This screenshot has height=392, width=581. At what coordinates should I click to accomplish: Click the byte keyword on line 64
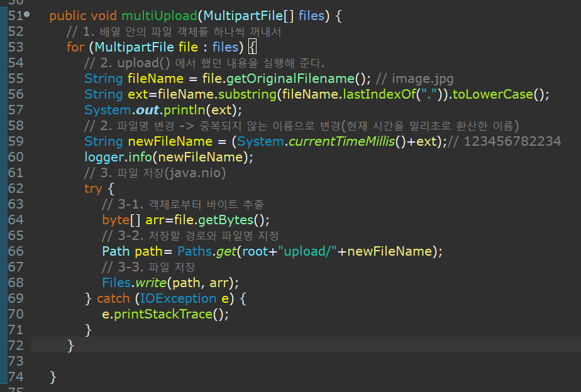(x=116, y=220)
